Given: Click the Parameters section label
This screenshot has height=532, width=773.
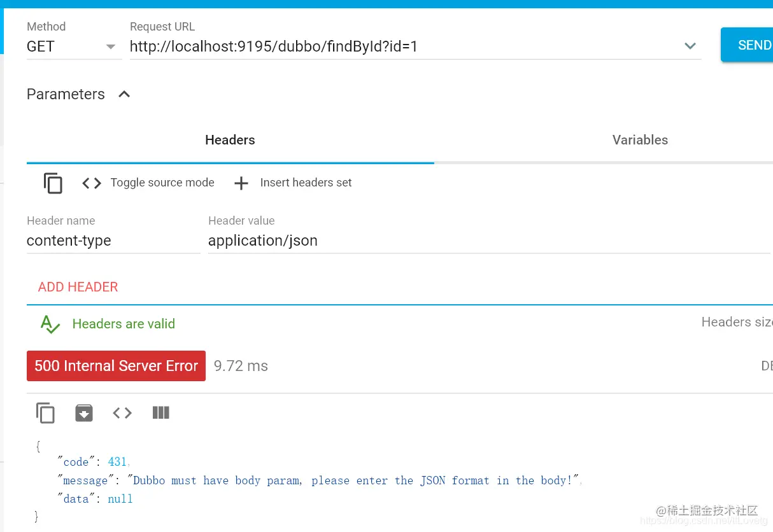Looking at the screenshot, I should click(x=66, y=94).
